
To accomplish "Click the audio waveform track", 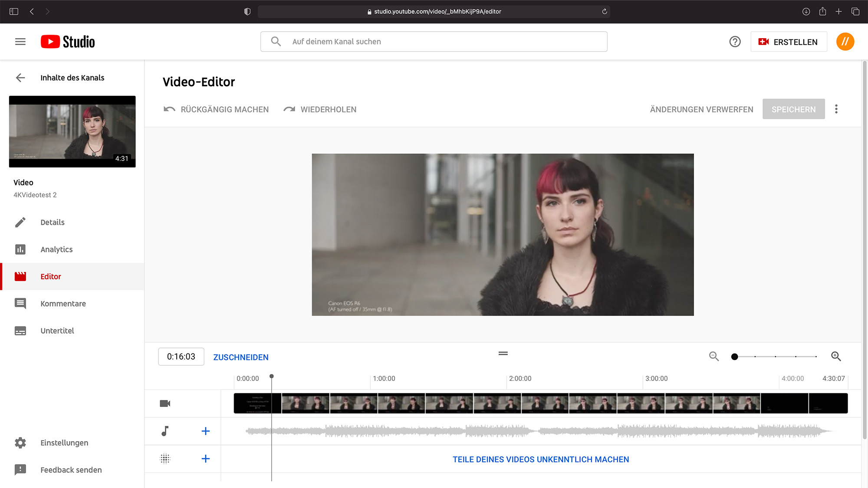I will click(538, 431).
